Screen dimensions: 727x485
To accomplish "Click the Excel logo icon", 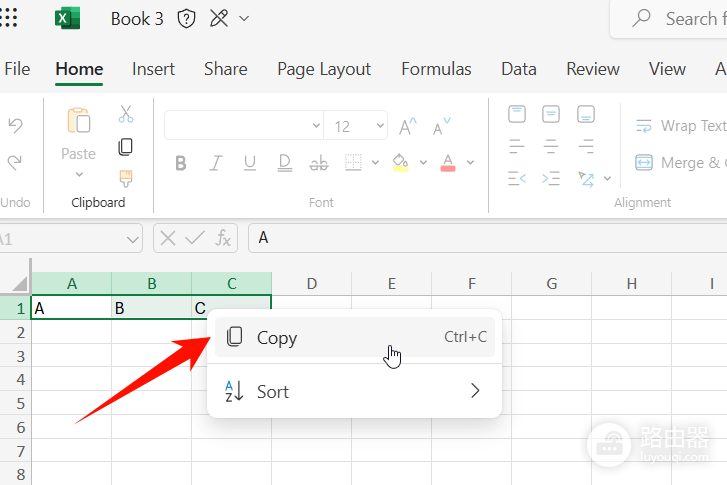I will 67,19.
